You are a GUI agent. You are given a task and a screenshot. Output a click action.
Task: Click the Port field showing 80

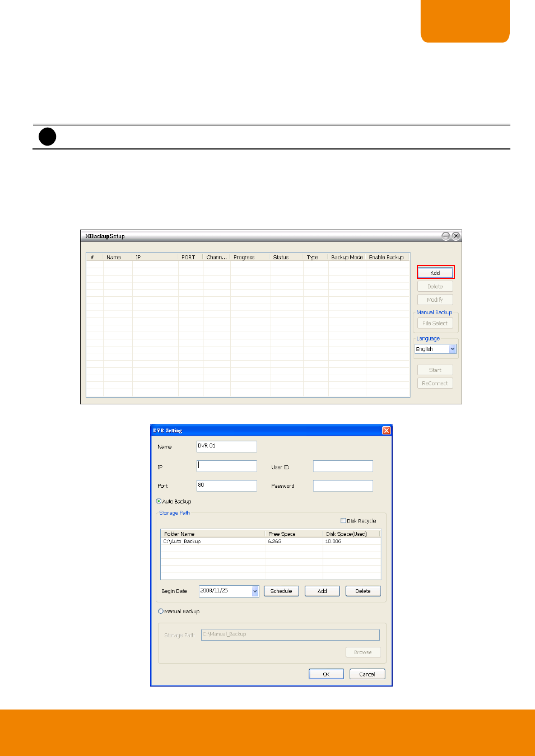227,486
